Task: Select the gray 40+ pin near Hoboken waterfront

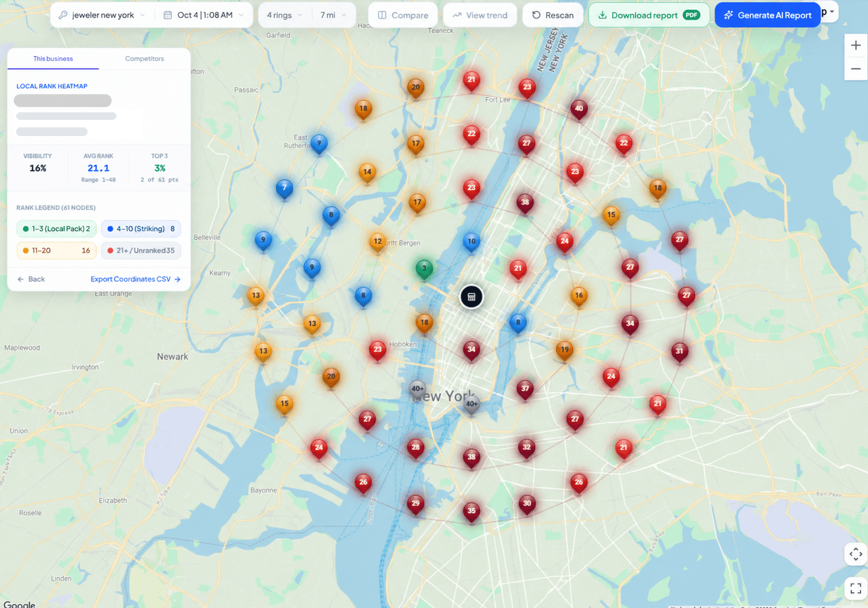Action: pyautogui.click(x=418, y=390)
